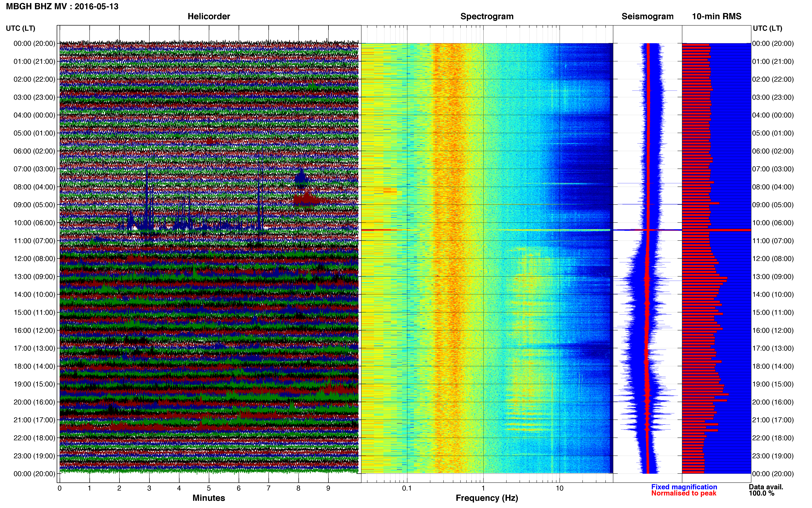This screenshot has width=812, height=508.
Task: Click the 'Seismogram' panel heading
Action: (x=648, y=16)
